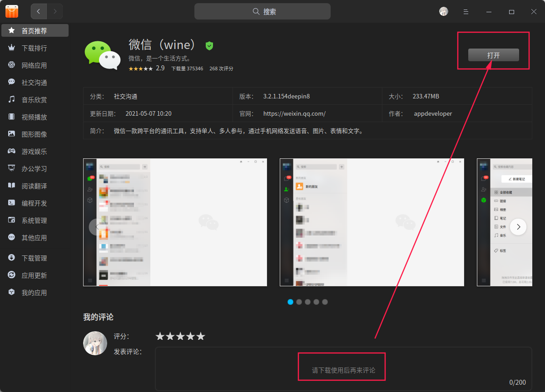The height and width of the screenshot is (392, 545).
Task: Click the gamepad icon beside 游戏娱乐
Action: pyautogui.click(x=11, y=151)
